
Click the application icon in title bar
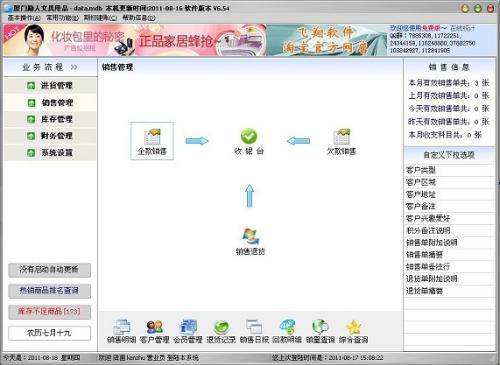[8, 8]
